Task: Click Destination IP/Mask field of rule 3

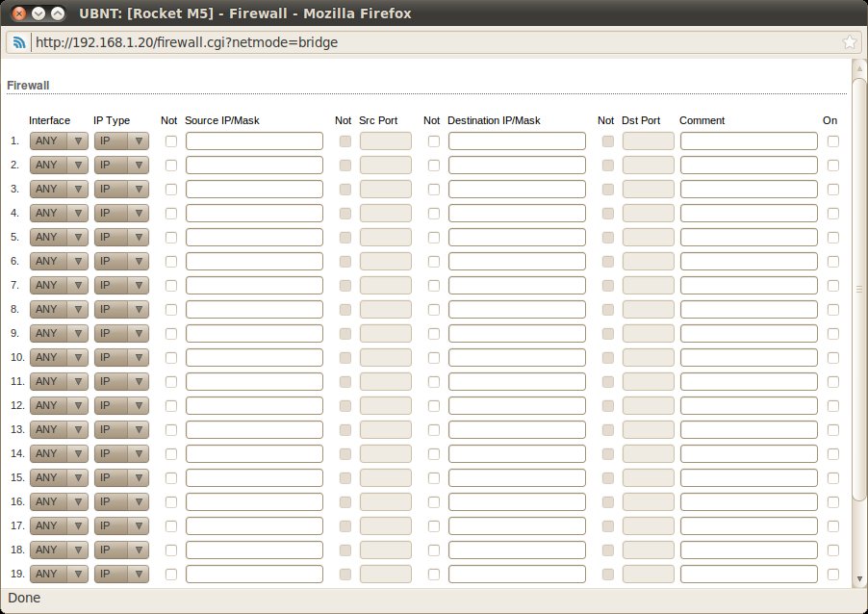Action: 517,190
